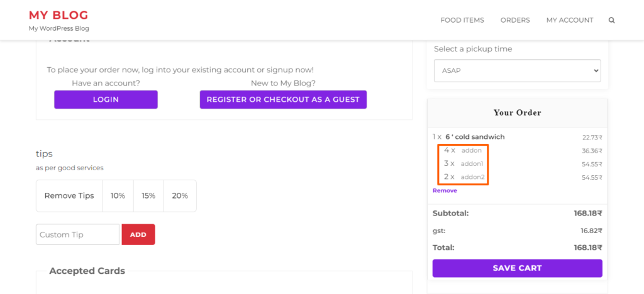Image resolution: width=644 pixels, height=294 pixels.
Task: Click the My WordPress Blog tagline
Action: (58, 29)
